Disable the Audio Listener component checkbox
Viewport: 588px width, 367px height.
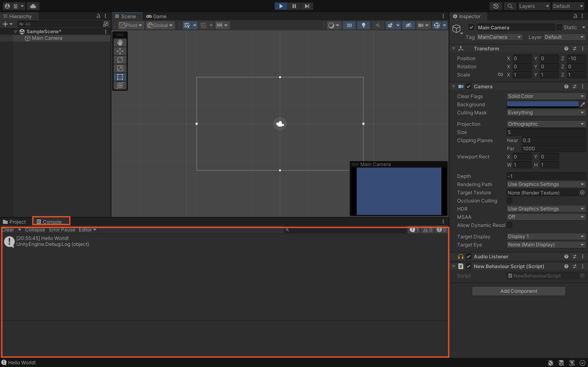pos(469,256)
